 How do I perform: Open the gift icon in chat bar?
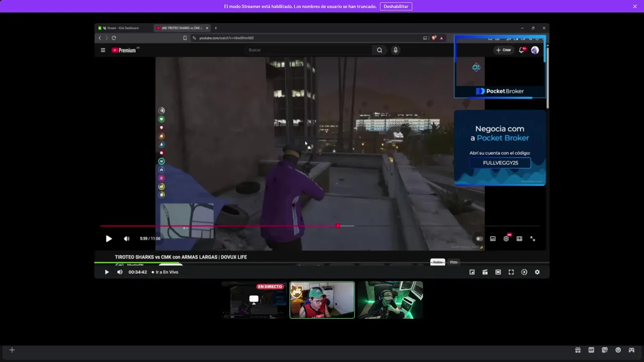tap(578, 350)
